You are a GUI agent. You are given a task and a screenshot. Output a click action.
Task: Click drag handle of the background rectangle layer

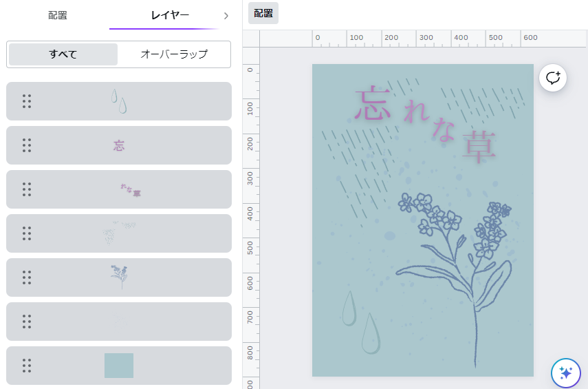coord(27,366)
